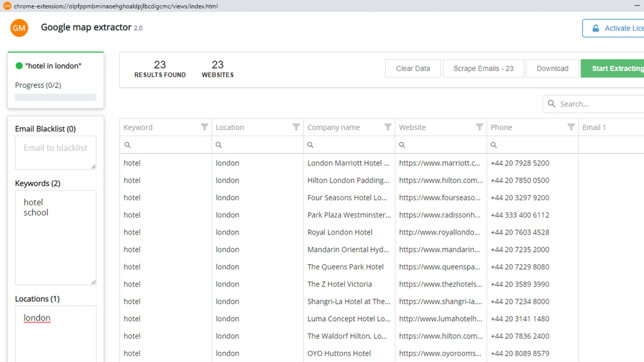The image size is (644, 362).
Task: Click the Download button
Action: pyautogui.click(x=553, y=68)
